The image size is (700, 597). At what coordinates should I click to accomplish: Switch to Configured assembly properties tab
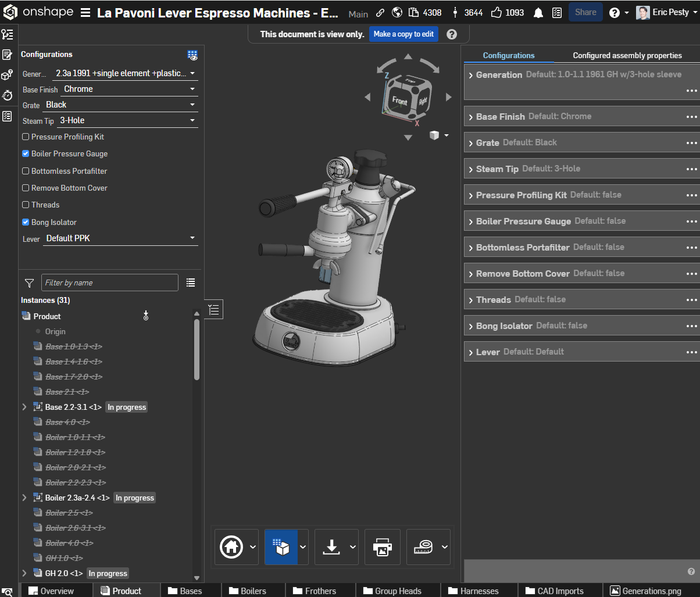click(627, 56)
